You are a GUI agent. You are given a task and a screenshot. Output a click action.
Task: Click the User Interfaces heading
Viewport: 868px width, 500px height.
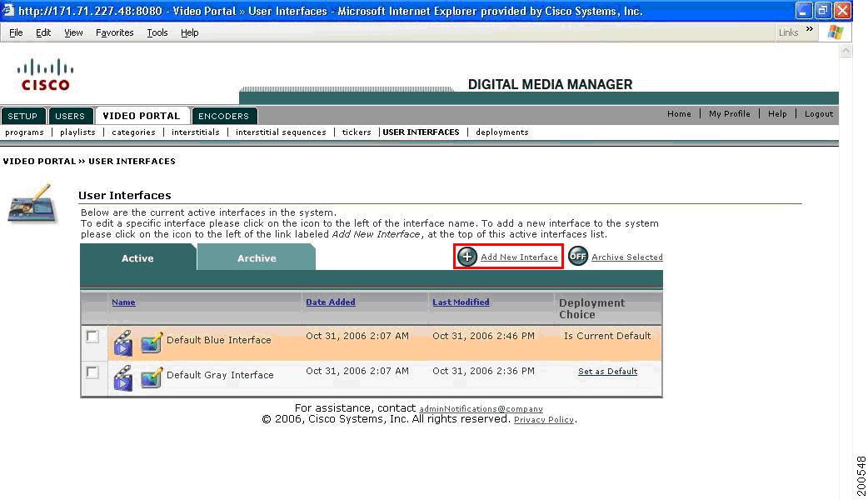[x=125, y=195]
